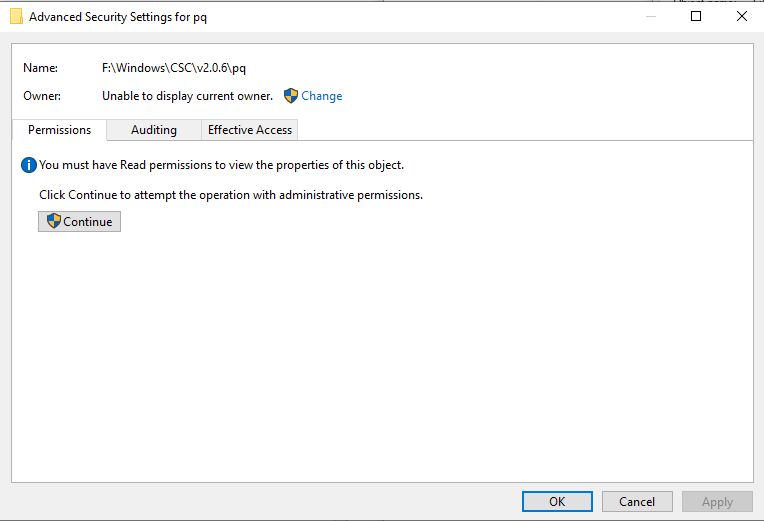Open the Auditing tab
Viewport: 764px width, 521px height.
[x=154, y=130]
